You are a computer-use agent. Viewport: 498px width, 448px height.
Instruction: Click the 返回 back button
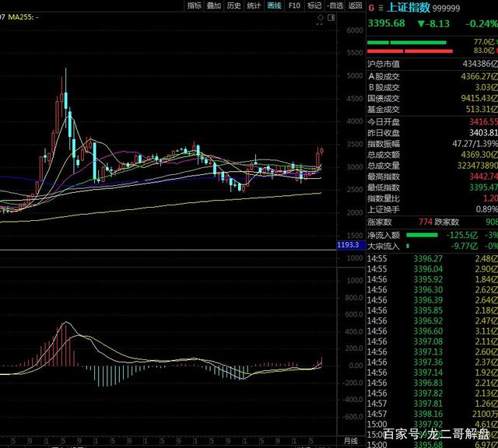click(x=355, y=5)
